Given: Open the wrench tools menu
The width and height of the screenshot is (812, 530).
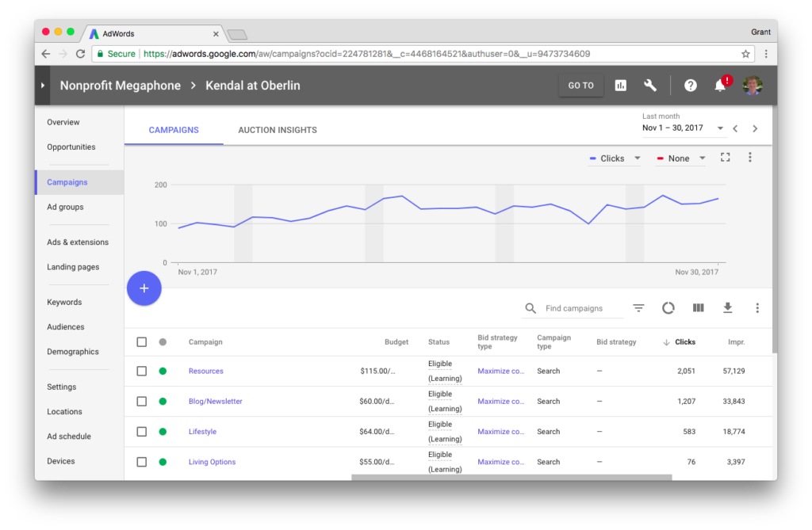Looking at the screenshot, I should (650, 86).
